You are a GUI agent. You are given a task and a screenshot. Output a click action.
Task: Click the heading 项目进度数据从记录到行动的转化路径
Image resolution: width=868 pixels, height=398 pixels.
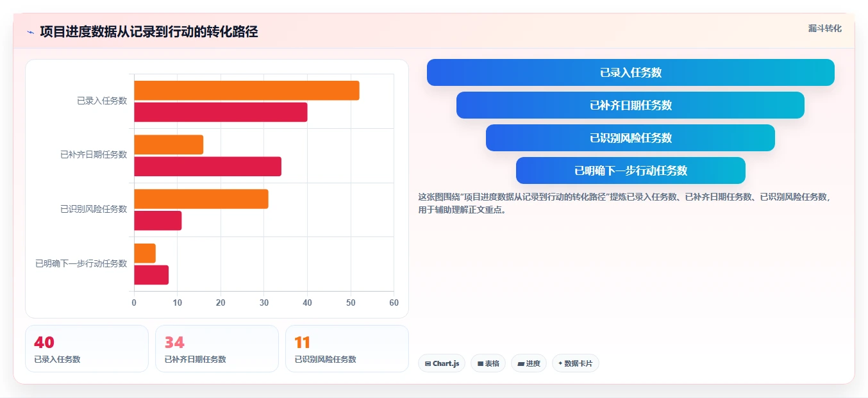coord(149,32)
